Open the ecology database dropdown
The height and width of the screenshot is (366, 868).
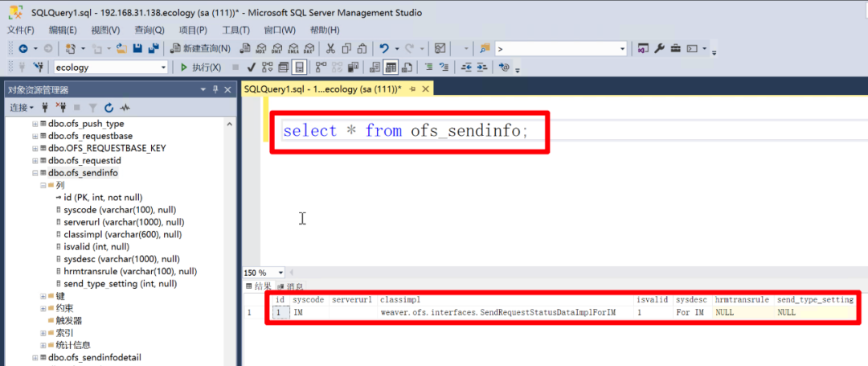pyautogui.click(x=163, y=68)
